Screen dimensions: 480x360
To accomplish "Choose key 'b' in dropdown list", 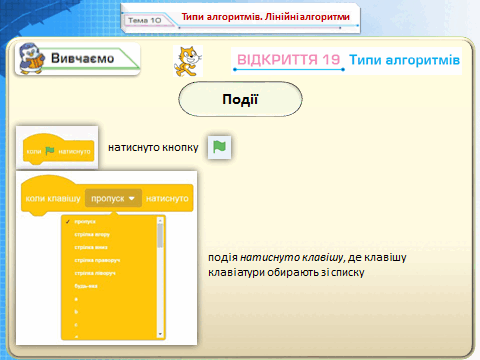I will (x=76, y=312).
